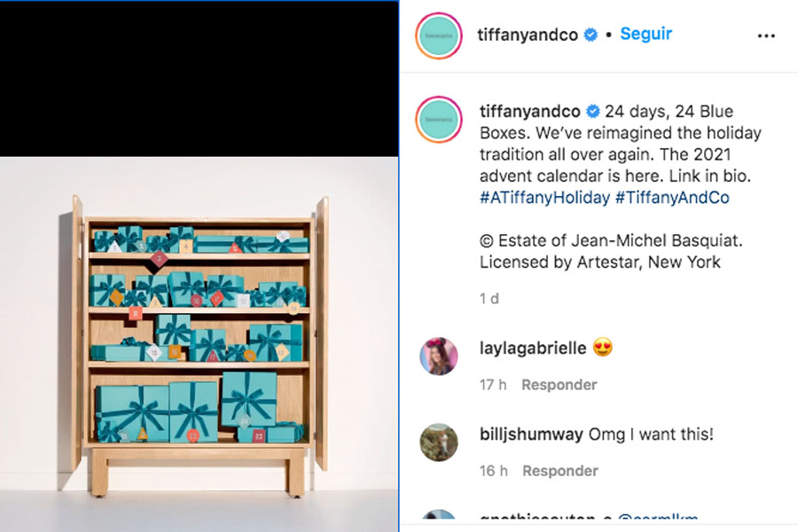The width and height of the screenshot is (798, 532).
Task: Click the black video area above the photo
Action: point(199,79)
